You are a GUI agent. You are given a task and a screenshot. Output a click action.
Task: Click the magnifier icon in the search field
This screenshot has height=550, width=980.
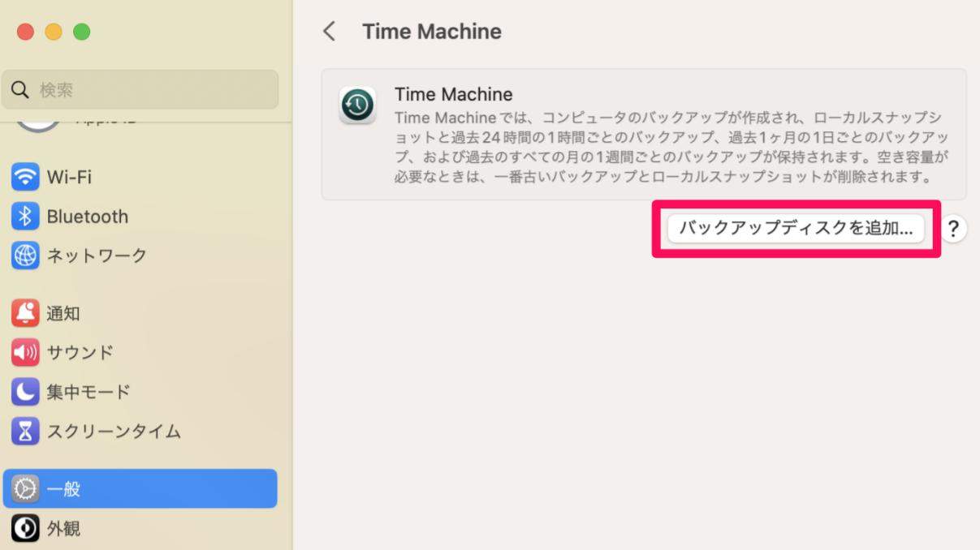click(20, 89)
